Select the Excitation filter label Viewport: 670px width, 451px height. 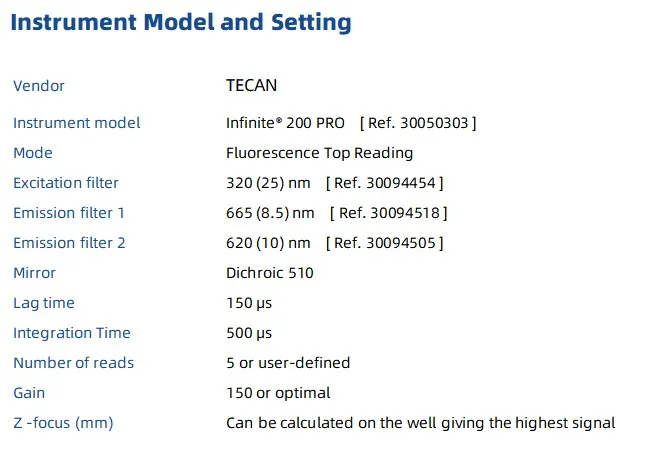pyautogui.click(x=66, y=183)
